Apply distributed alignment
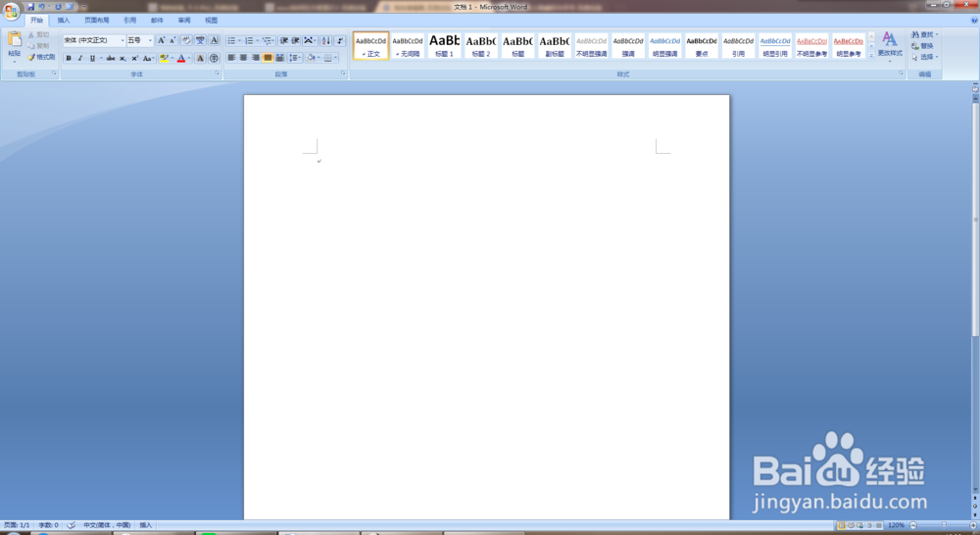Image resolution: width=980 pixels, height=535 pixels. [x=279, y=58]
